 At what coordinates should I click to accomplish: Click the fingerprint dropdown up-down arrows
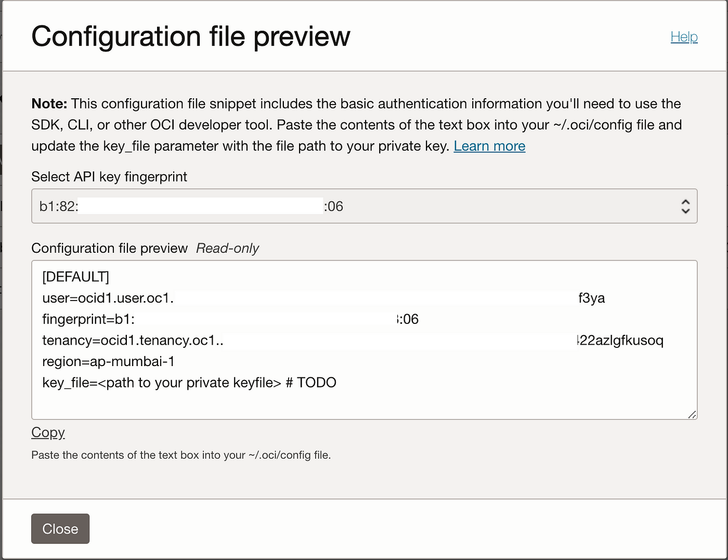click(685, 206)
